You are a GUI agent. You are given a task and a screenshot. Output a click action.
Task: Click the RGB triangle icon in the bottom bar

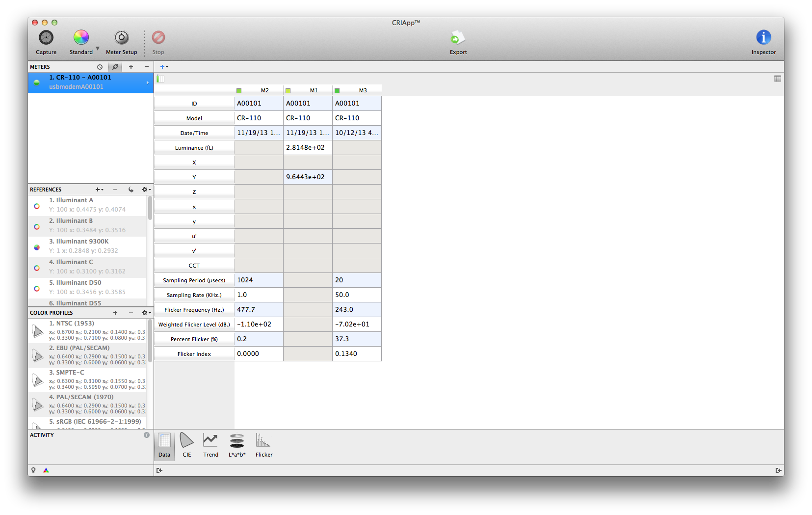[x=46, y=470]
